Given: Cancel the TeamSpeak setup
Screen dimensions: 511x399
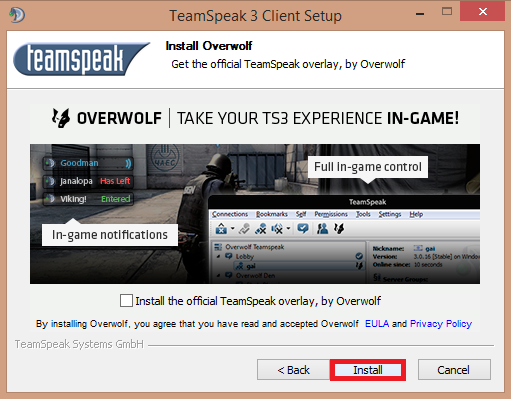Looking at the screenshot, I should [x=454, y=370].
